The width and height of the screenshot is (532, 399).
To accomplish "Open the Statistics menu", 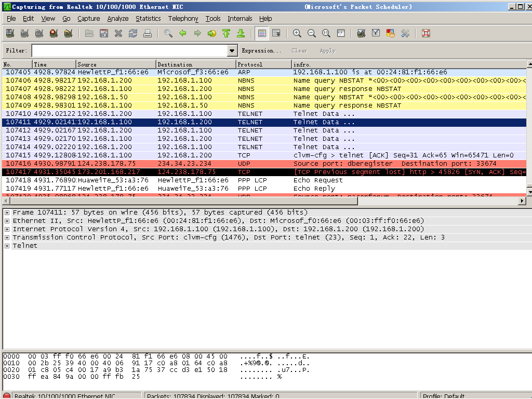I will pos(148,19).
